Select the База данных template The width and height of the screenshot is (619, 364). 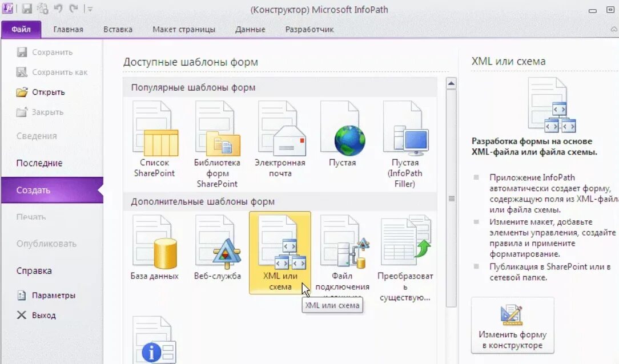point(154,248)
